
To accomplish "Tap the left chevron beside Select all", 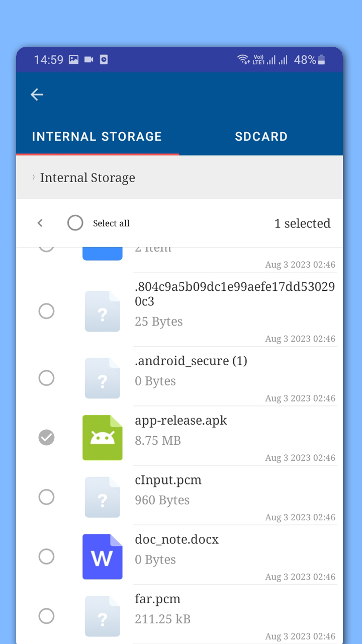I will pyautogui.click(x=40, y=223).
